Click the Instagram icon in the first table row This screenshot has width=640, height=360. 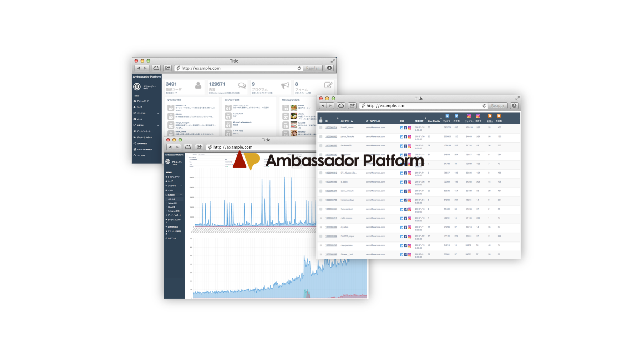[409, 128]
